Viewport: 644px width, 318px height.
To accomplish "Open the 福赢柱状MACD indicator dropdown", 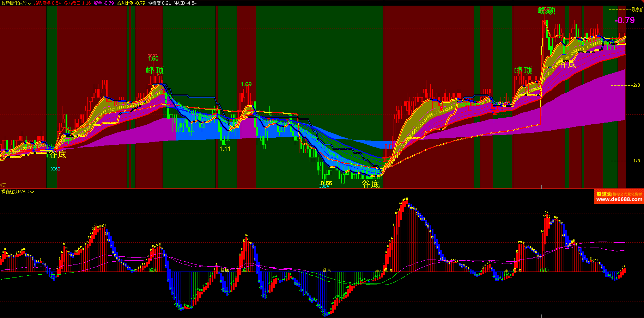I will (18, 192).
